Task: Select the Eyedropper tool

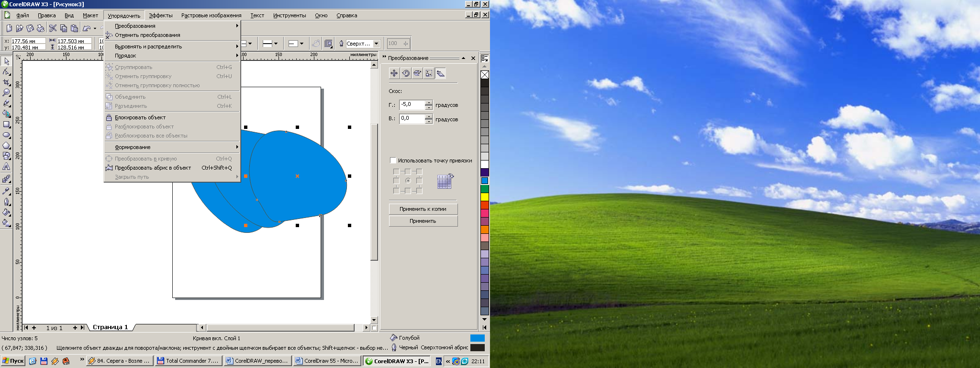Action: 6,191
